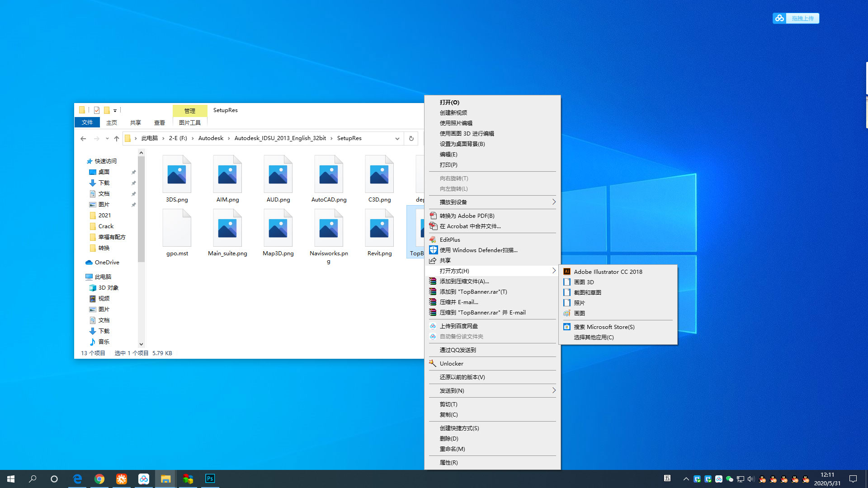Select the Crack folder in Quick Access
868x488 pixels.
106,226
